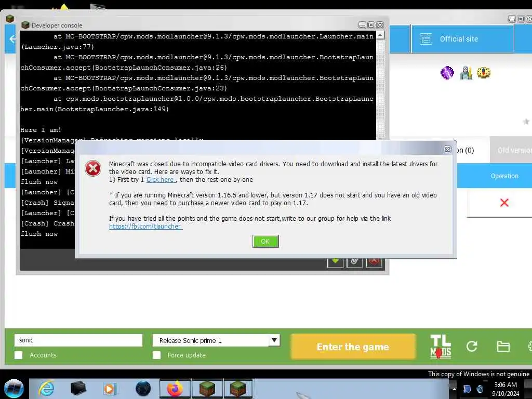Click the dark globe taskbar icon

(143, 389)
